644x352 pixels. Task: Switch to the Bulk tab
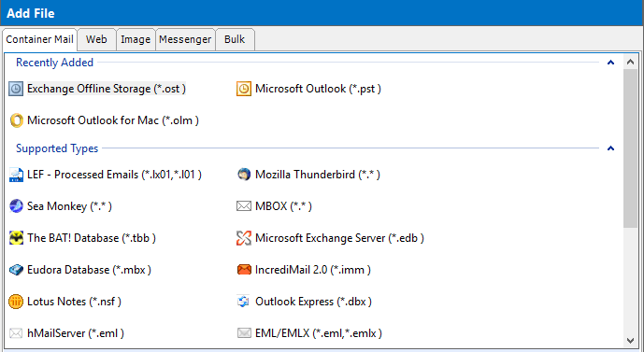pos(235,39)
